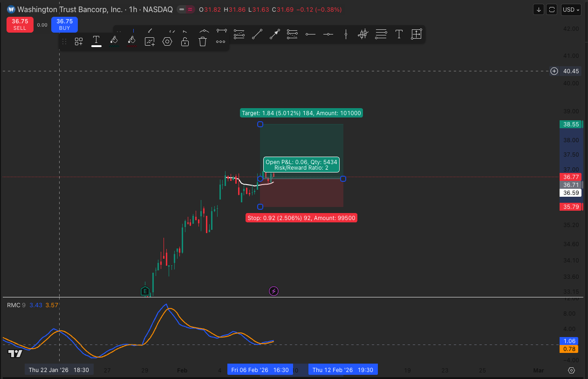Select the Arrow line tool
Viewport: 588px width, 379px height.
pyautogui.click(x=274, y=34)
